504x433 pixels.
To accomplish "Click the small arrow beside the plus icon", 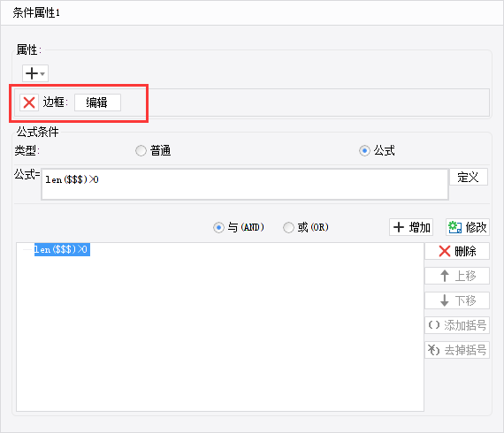I will pos(42,74).
